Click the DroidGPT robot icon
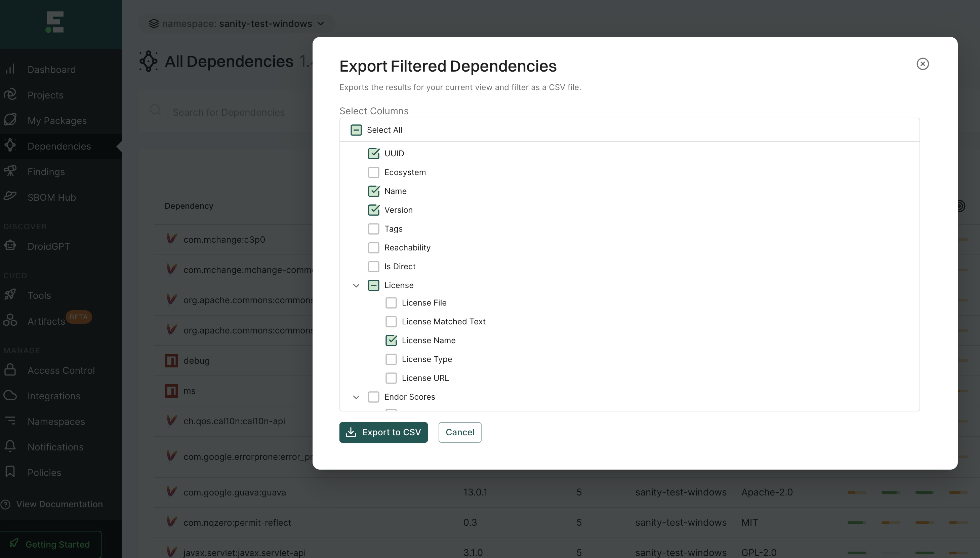 tap(10, 246)
